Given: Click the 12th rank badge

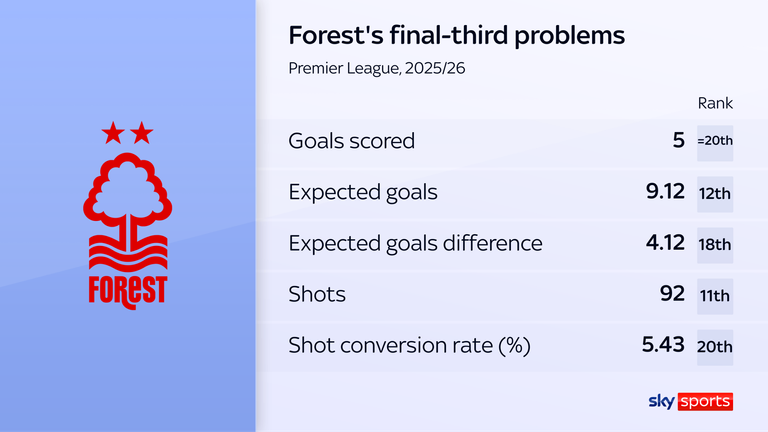Looking at the screenshot, I should click(x=715, y=192).
